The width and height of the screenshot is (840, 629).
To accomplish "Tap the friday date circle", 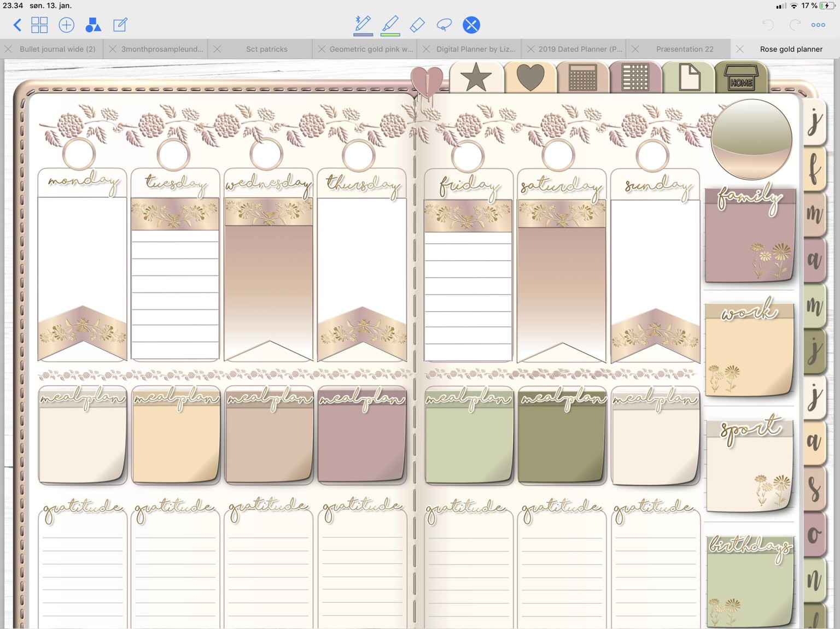I will pyautogui.click(x=468, y=156).
